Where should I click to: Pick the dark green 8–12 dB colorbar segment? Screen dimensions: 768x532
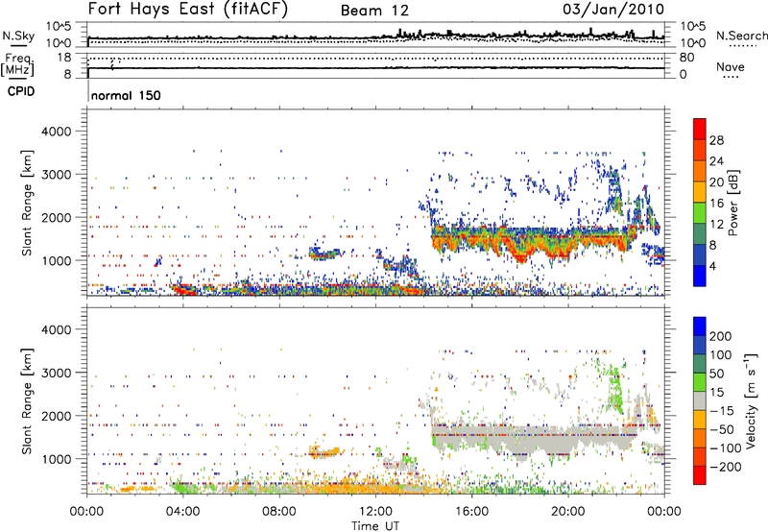point(700,234)
